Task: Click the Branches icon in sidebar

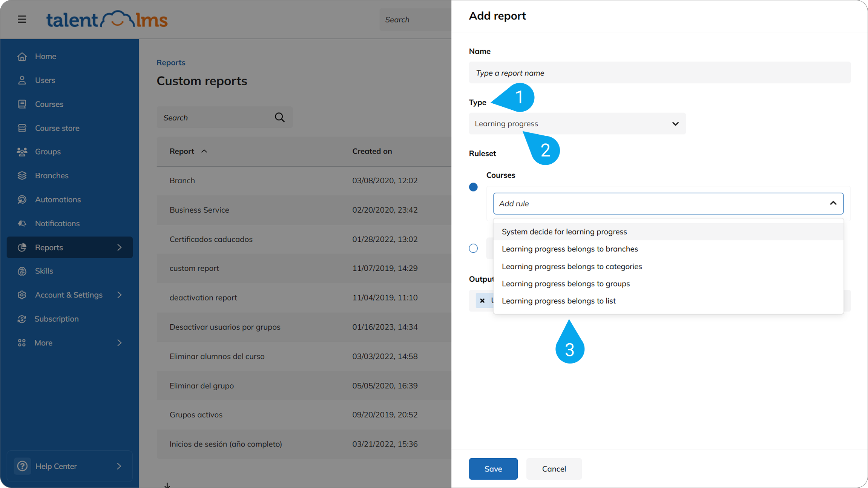Action: point(22,175)
